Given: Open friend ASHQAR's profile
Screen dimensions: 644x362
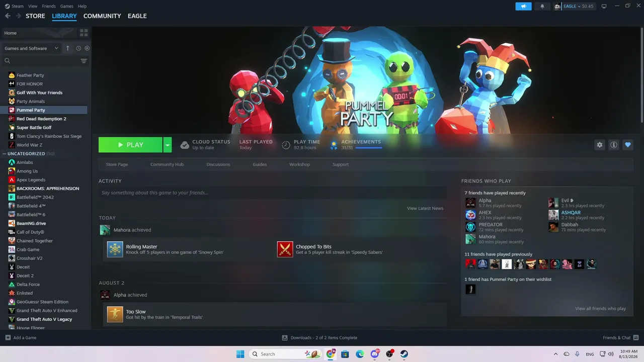Looking at the screenshot, I should [571, 213].
